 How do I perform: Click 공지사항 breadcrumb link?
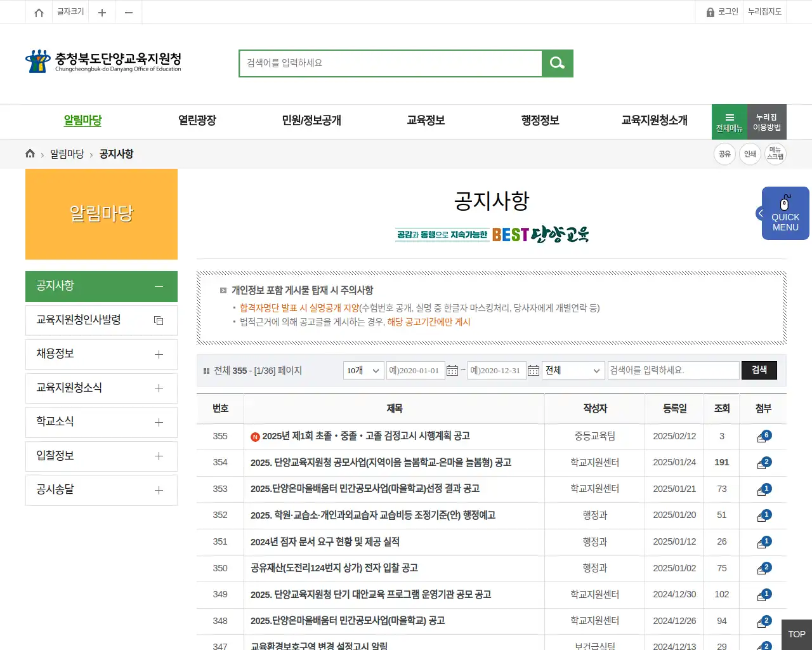coord(117,154)
